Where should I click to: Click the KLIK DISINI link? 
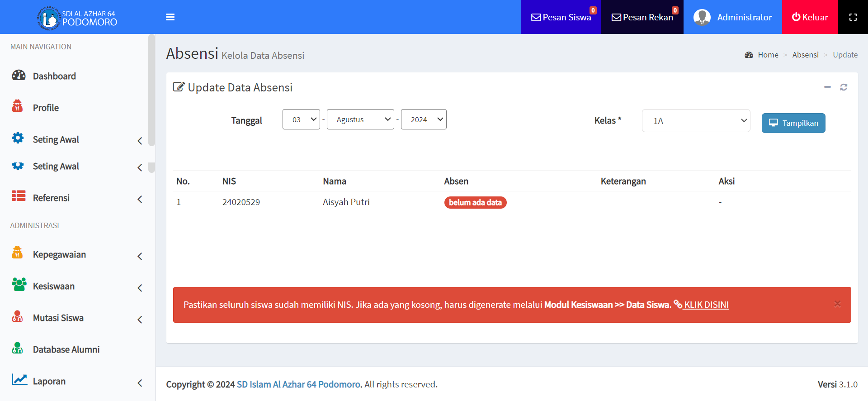tap(706, 305)
